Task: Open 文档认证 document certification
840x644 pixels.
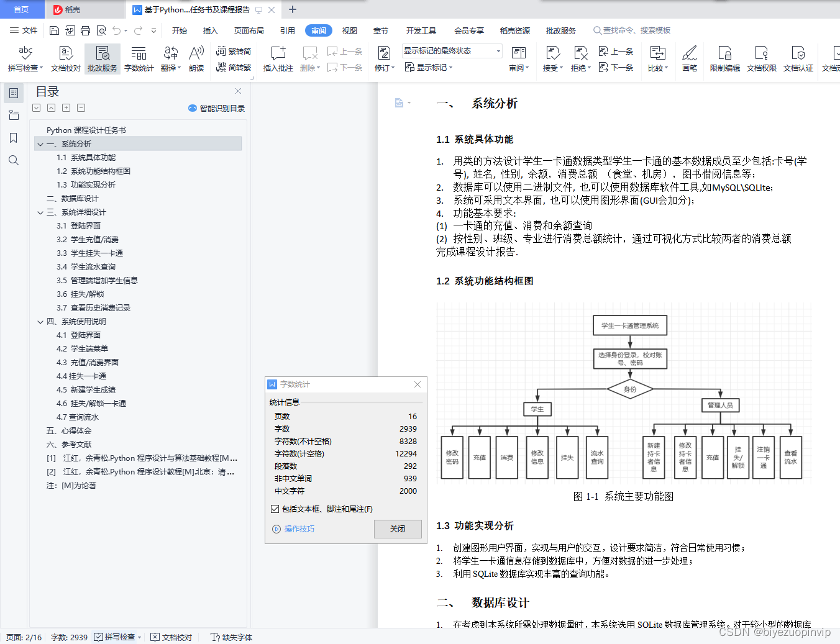Action: (x=798, y=59)
